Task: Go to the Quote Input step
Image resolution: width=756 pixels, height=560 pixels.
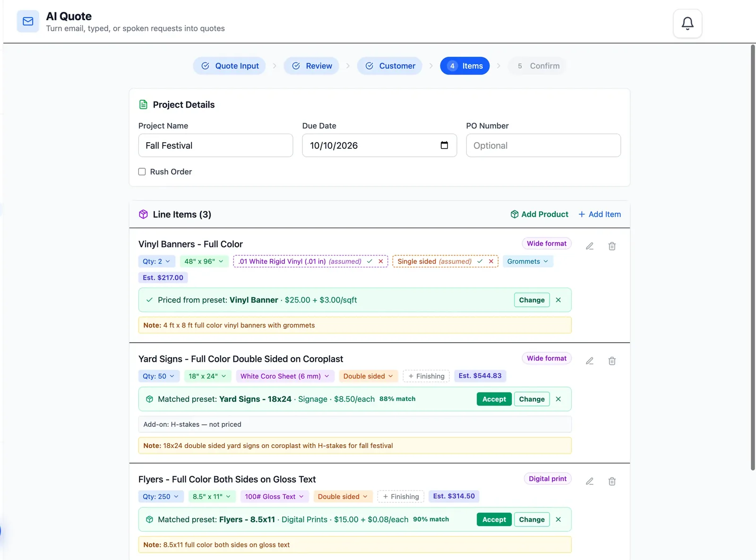Action: [x=230, y=66]
